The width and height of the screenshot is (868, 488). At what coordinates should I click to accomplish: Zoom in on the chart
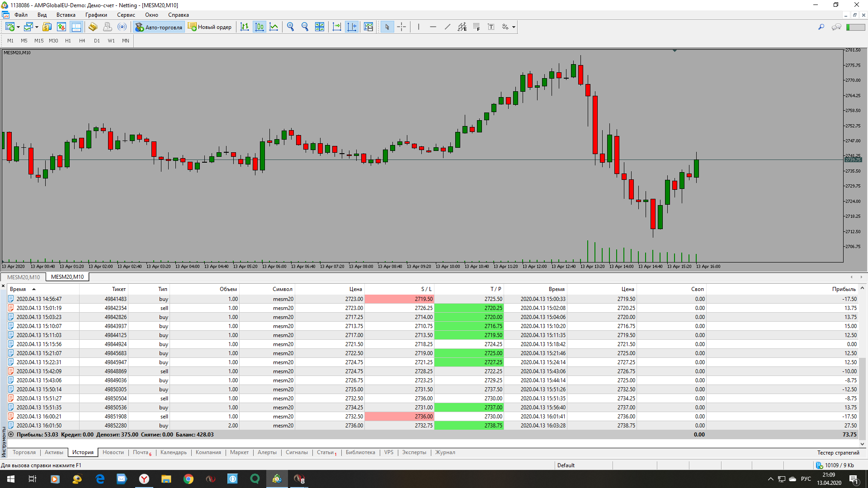(290, 27)
